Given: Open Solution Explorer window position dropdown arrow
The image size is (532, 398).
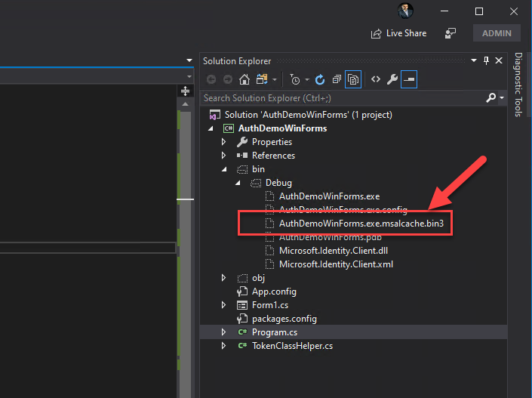Looking at the screenshot, I should (474, 60).
